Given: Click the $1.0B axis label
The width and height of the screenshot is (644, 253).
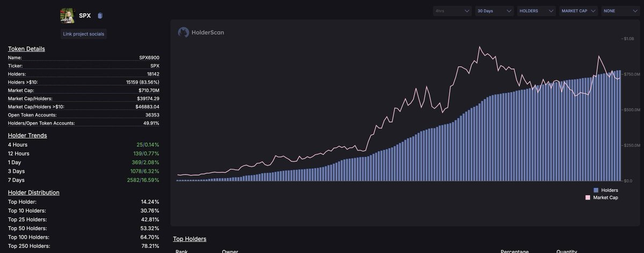Looking at the screenshot, I should (x=629, y=39).
